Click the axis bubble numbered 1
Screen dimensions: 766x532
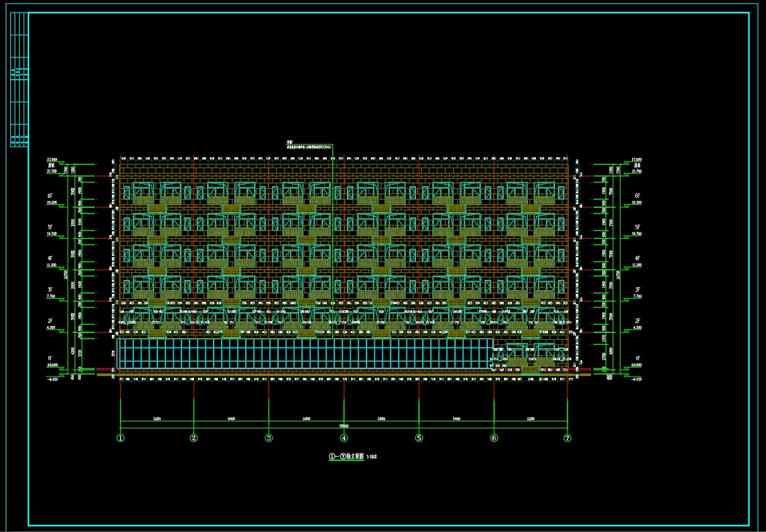[120, 438]
